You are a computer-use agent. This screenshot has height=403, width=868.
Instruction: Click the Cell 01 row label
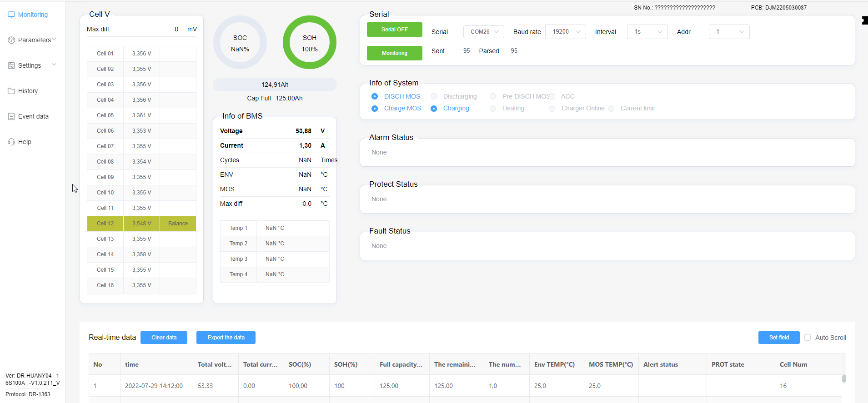[x=105, y=54]
